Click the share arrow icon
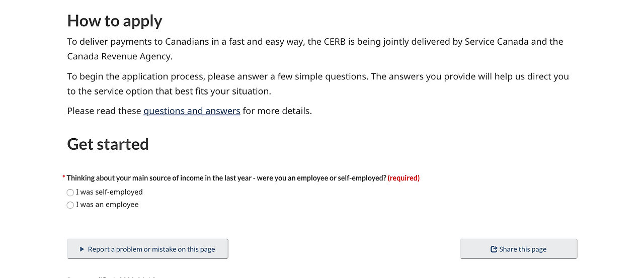Viewport: 644px width, 278px height. (494, 249)
